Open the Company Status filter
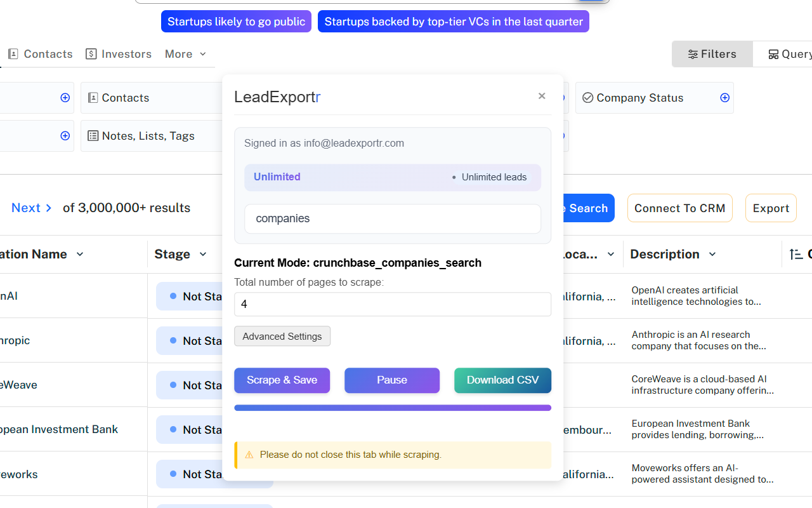Image resolution: width=812 pixels, height=508 pixels. click(x=655, y=98)
